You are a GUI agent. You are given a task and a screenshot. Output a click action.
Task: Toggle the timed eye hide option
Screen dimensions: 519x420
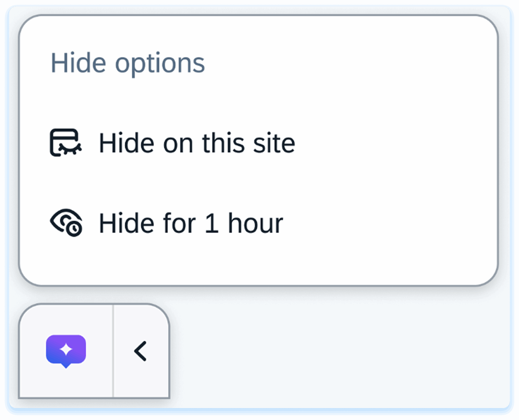(66, 223)
